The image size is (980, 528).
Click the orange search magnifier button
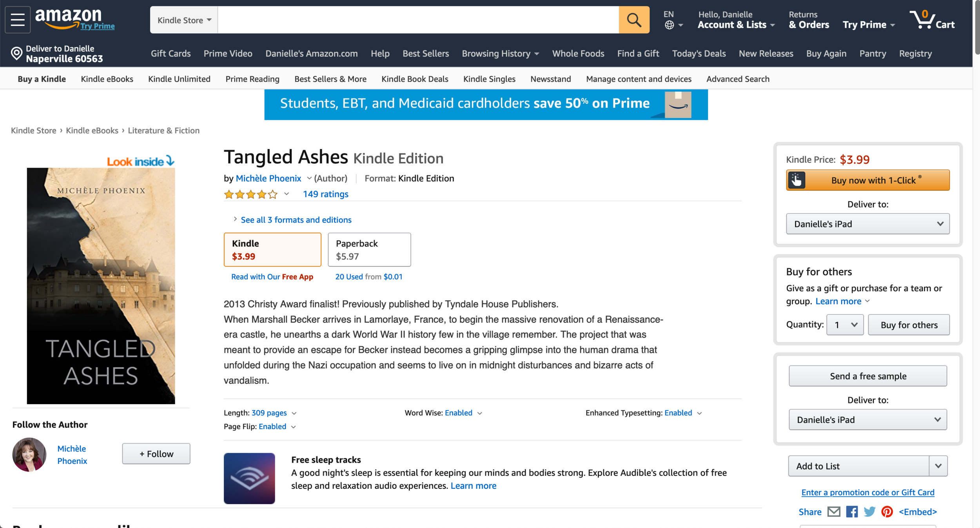pyautogui.click(x=634, y=20)
